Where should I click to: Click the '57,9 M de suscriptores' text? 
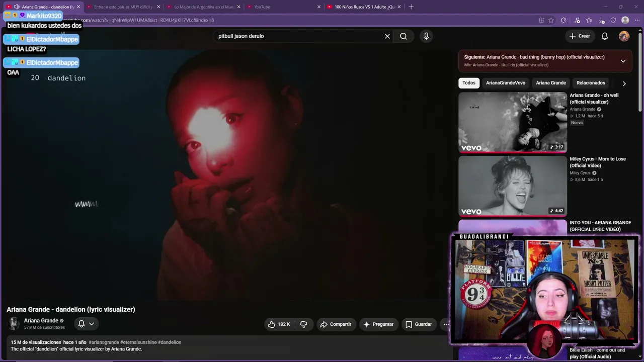coord(44,327)
